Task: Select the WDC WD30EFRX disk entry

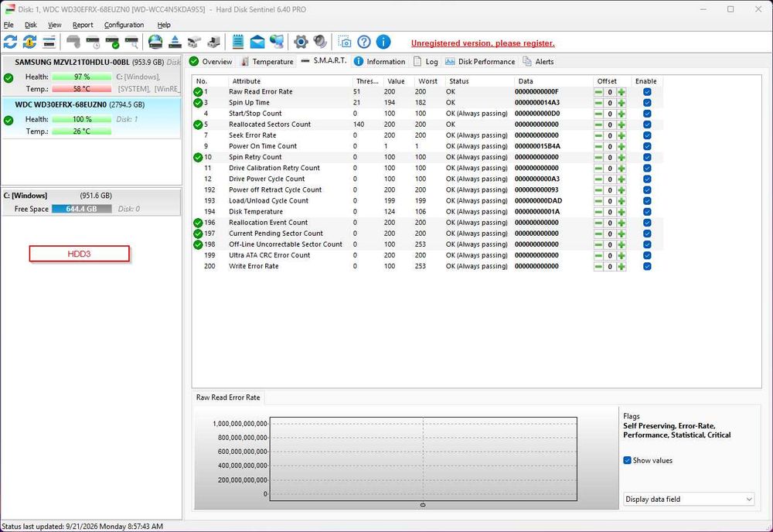Action: point(91,118)
